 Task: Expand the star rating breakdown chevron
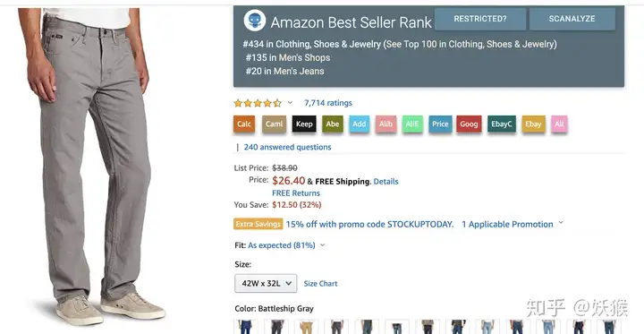click(x=290, y=102)
